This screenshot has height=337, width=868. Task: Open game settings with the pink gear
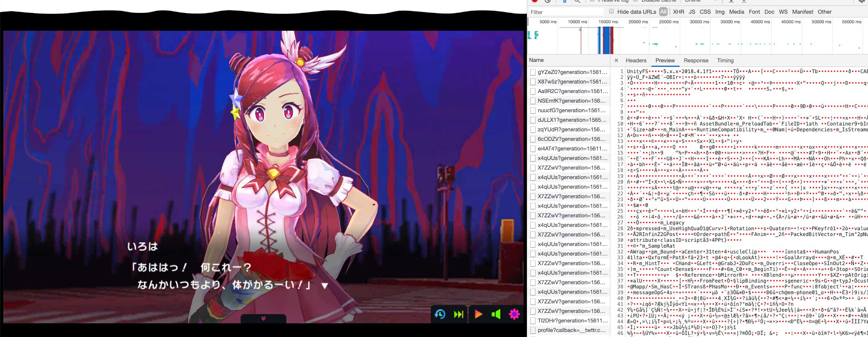[x=514, y=314]
